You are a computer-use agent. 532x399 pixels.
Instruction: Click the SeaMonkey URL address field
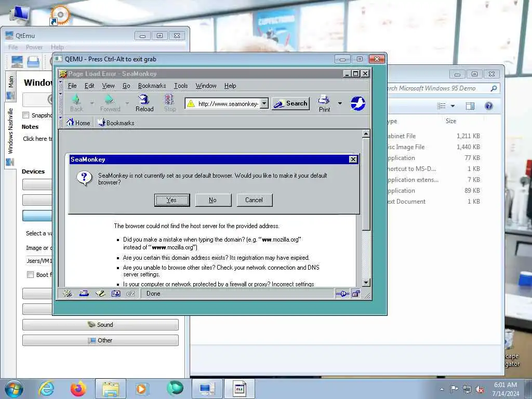click(228, 103)
